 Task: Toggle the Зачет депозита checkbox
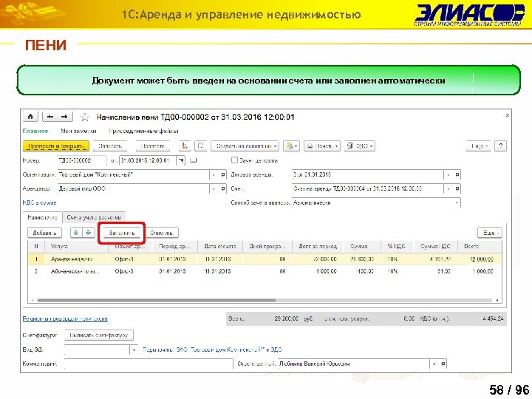234,160
